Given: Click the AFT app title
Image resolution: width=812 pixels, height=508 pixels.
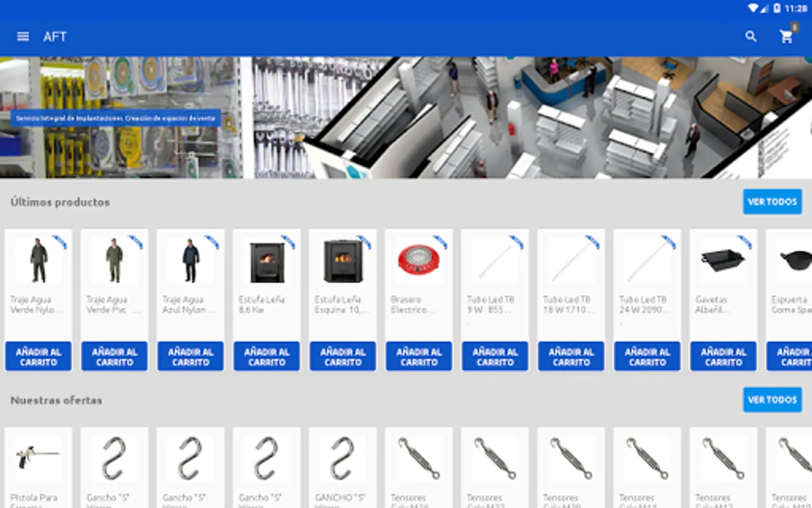Looking at the screenshot, I should click(55, 37).
